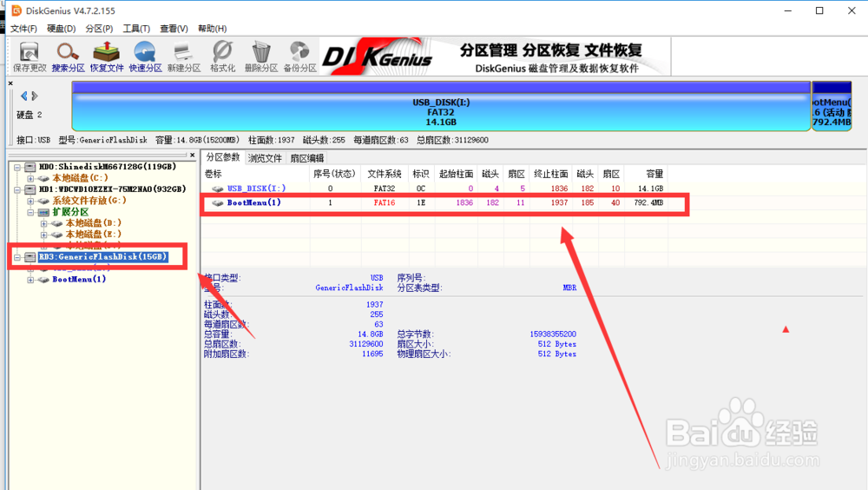Go to previous disk with left arrow
The height and width of the screenshot is (490, 868).
pos(23,96)
